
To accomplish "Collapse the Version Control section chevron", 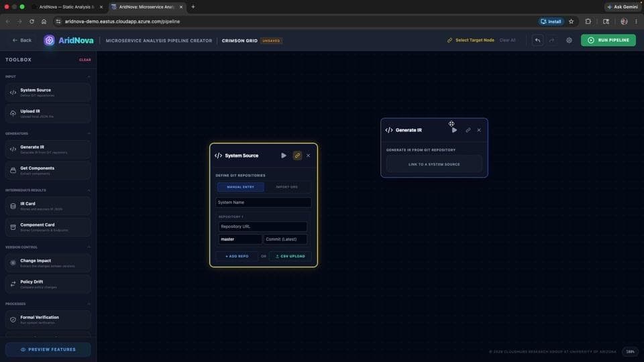I will pos(89,247).
